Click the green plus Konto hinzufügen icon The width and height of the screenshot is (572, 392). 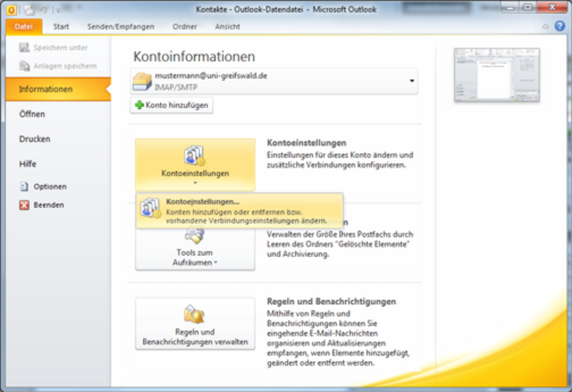click(140, 105)
